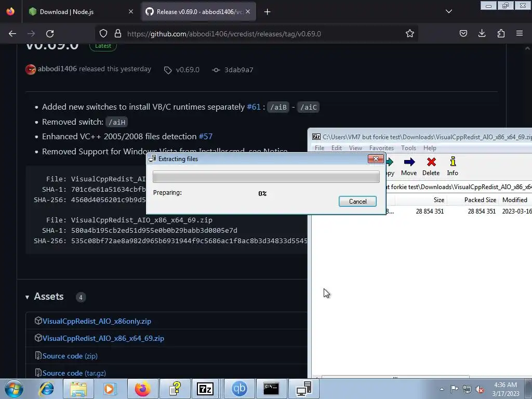Open 7-Zip Tools menu
This screenshot has width=532, height=399.
click(x=408, y=148)
